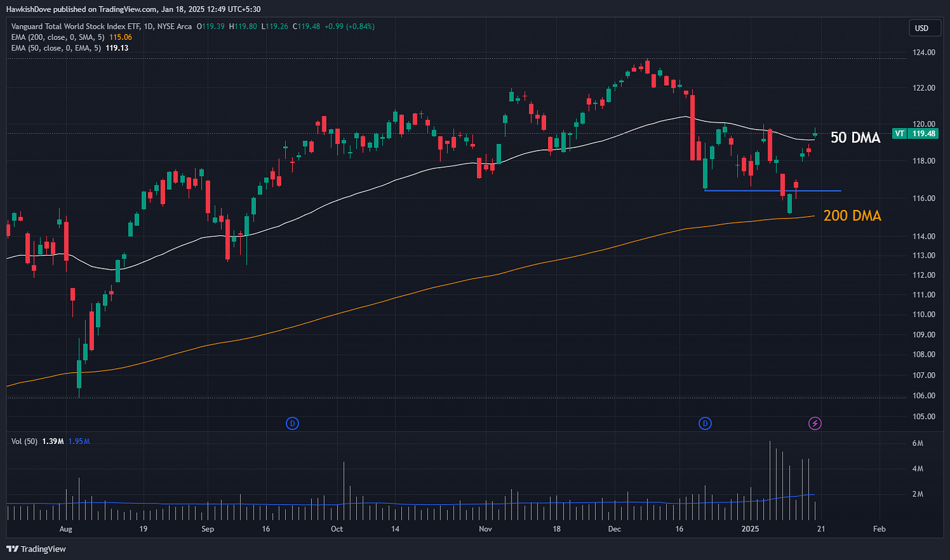Click the 19 date axis label

tap(143, 529)
